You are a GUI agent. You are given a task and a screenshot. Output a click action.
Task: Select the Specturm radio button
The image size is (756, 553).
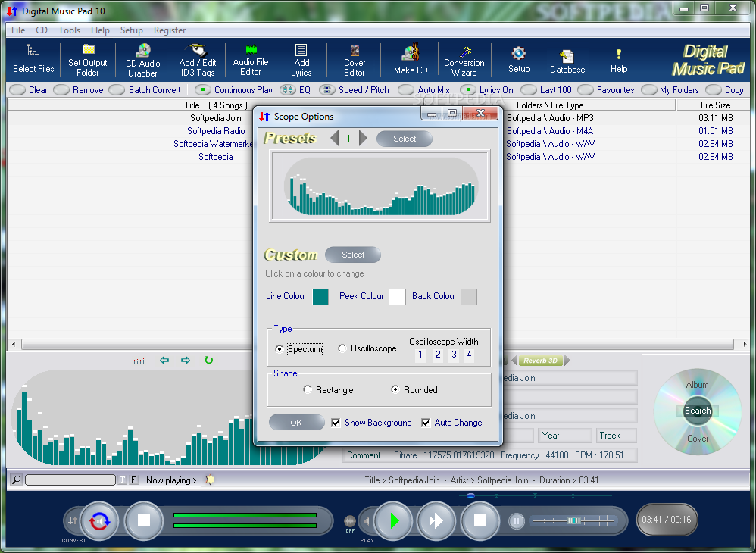click(280, 348)
